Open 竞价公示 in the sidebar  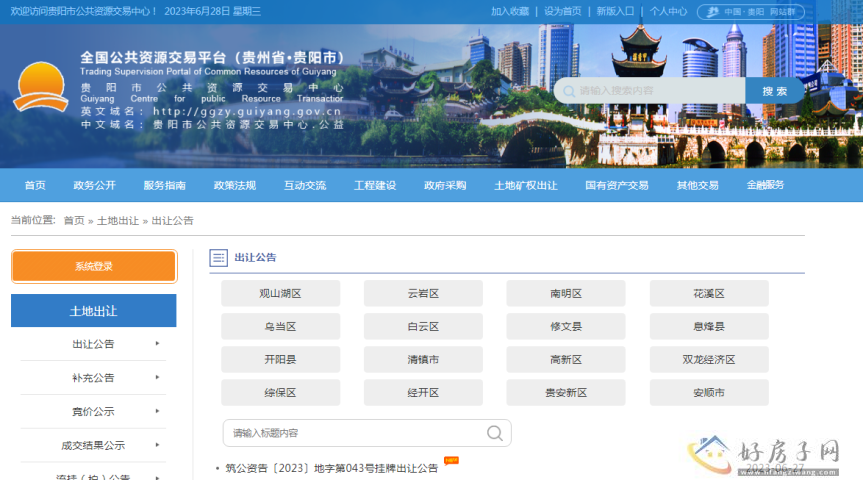tap(93, 412)
